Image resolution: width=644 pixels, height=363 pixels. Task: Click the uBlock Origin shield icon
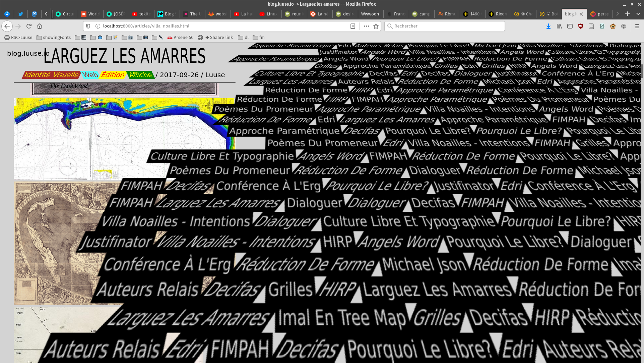[x=581, y=26]
